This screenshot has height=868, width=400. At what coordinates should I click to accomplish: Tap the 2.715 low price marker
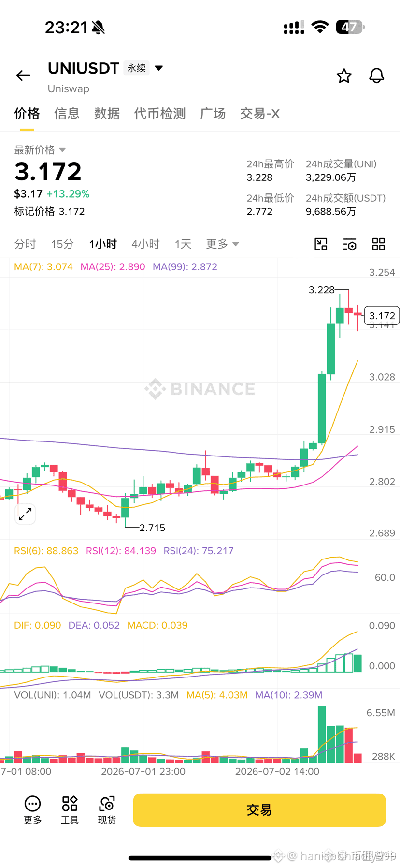tap(152, 528)
